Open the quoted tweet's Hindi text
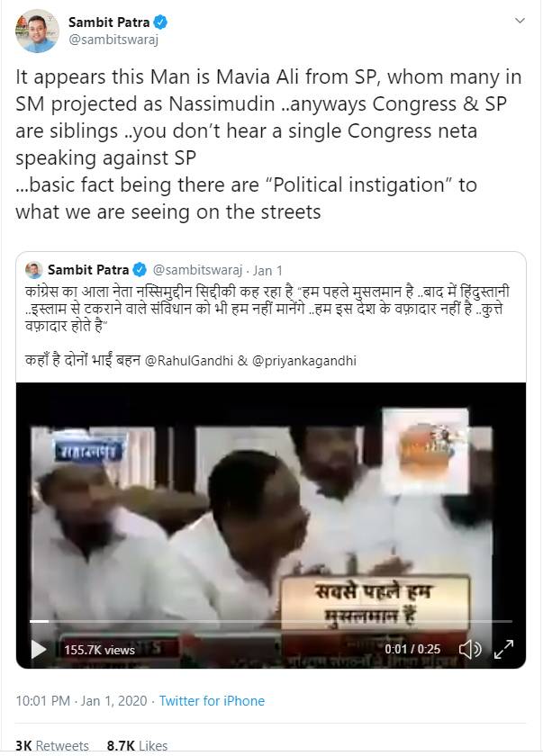 pyautogui.click(x=267, y=309)
